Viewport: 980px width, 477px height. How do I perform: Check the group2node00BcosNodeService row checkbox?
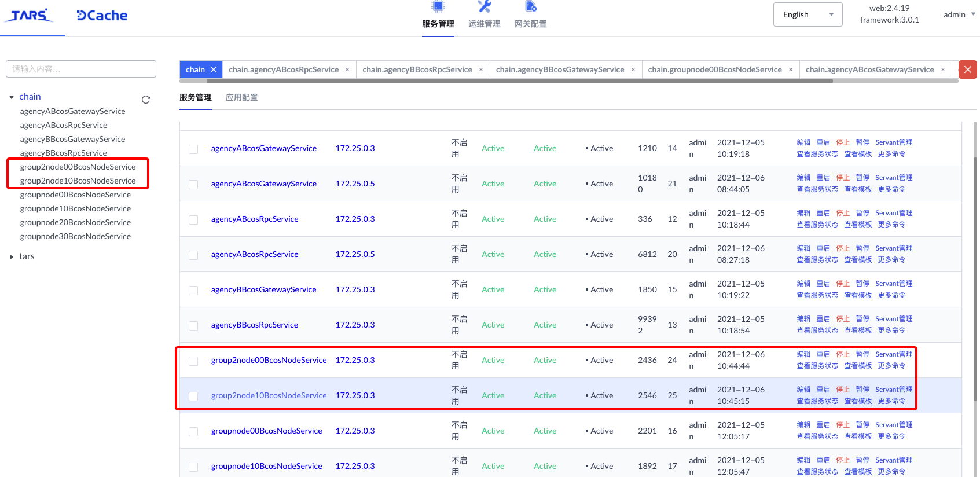click(x=193, y=361)
